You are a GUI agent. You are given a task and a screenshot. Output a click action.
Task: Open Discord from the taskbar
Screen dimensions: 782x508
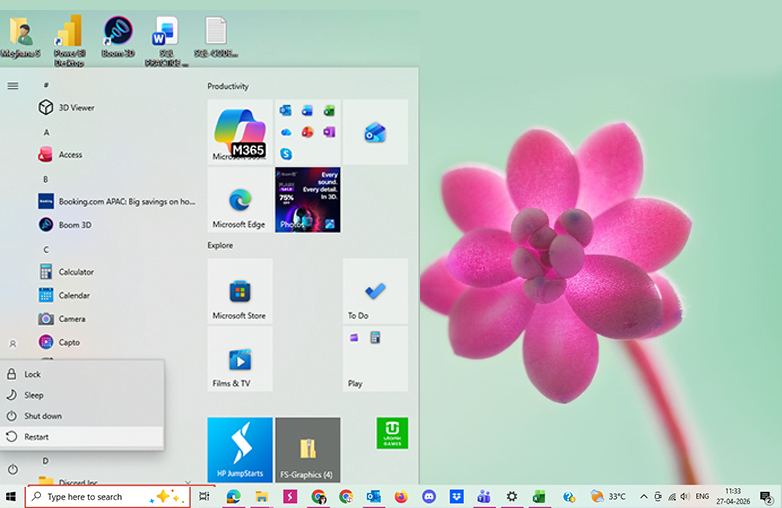429,497
